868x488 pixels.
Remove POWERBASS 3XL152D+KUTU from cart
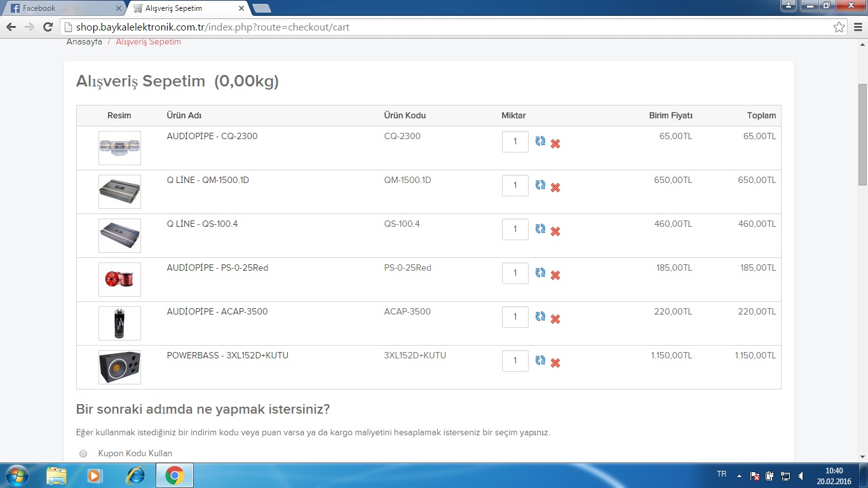(x=555, y=363)
